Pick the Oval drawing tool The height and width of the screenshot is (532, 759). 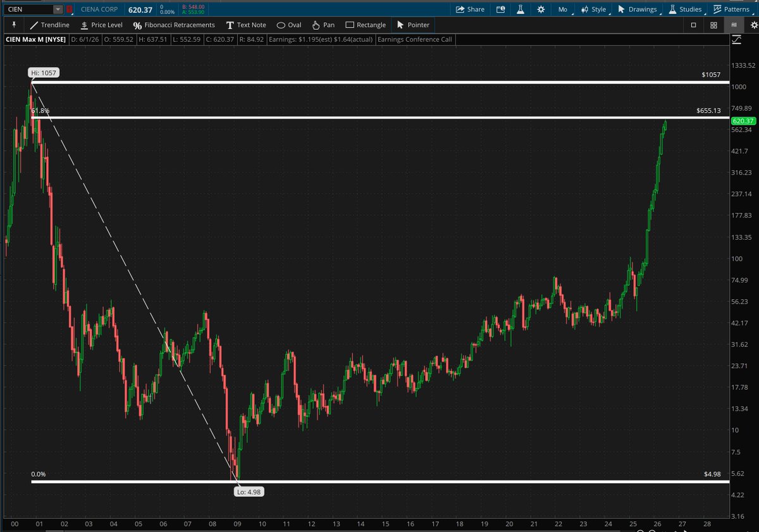(x=289, y=25)
